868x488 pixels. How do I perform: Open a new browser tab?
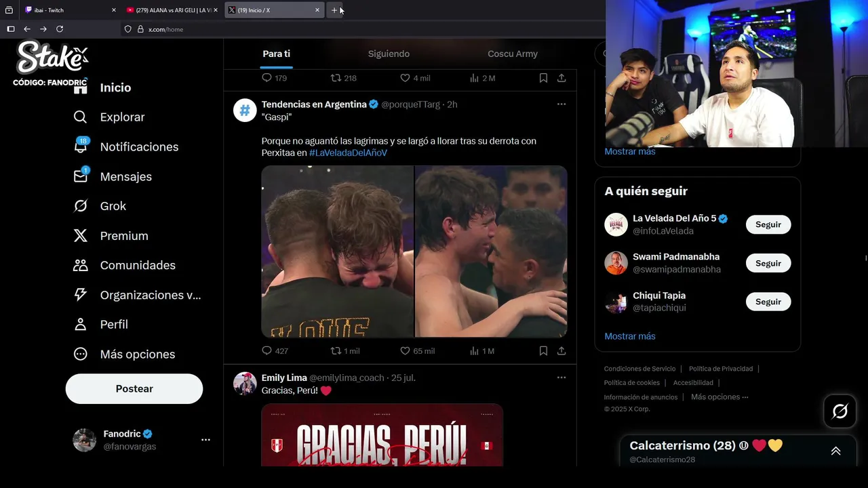[x=334, y=10]
